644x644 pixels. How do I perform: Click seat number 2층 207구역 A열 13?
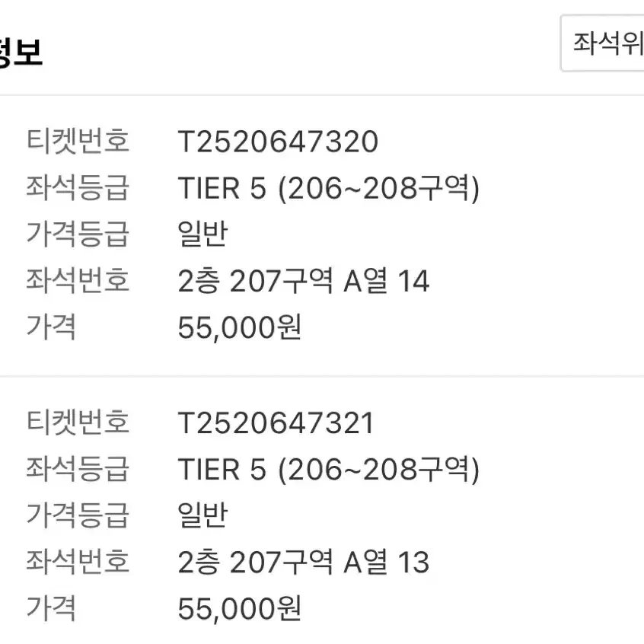tap(304, 563)
